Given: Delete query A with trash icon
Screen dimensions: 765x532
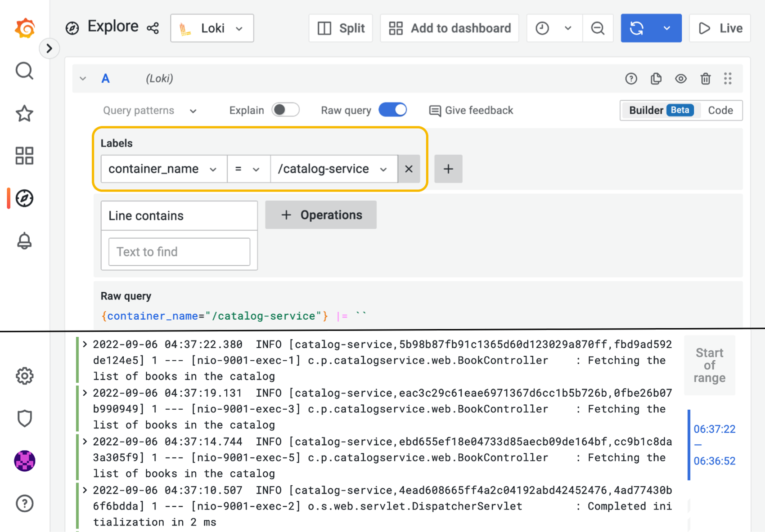Looking at the screenshot, I should pos(706,79).
